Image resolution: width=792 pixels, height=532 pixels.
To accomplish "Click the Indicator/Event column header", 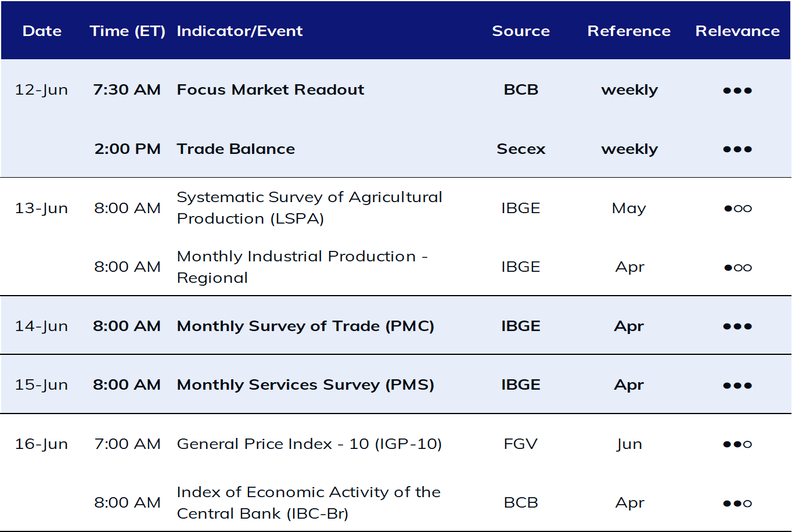I will [240, 31].
